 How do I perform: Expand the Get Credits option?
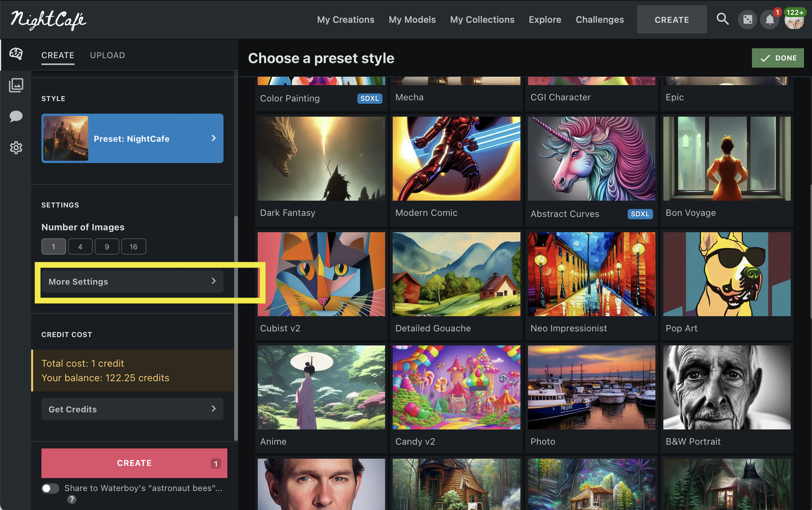(x=132, y=409)
